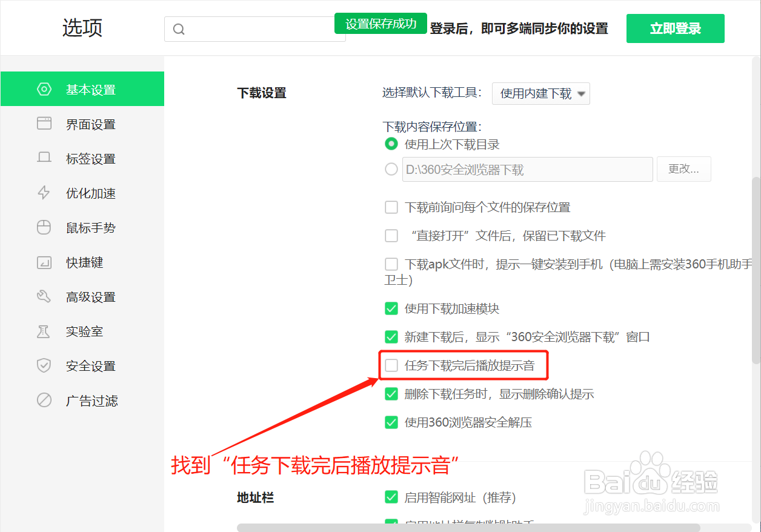The image size is (761, 532).
Task: Click the D:\360安全浏览器下载 path field
Action: 527,170
